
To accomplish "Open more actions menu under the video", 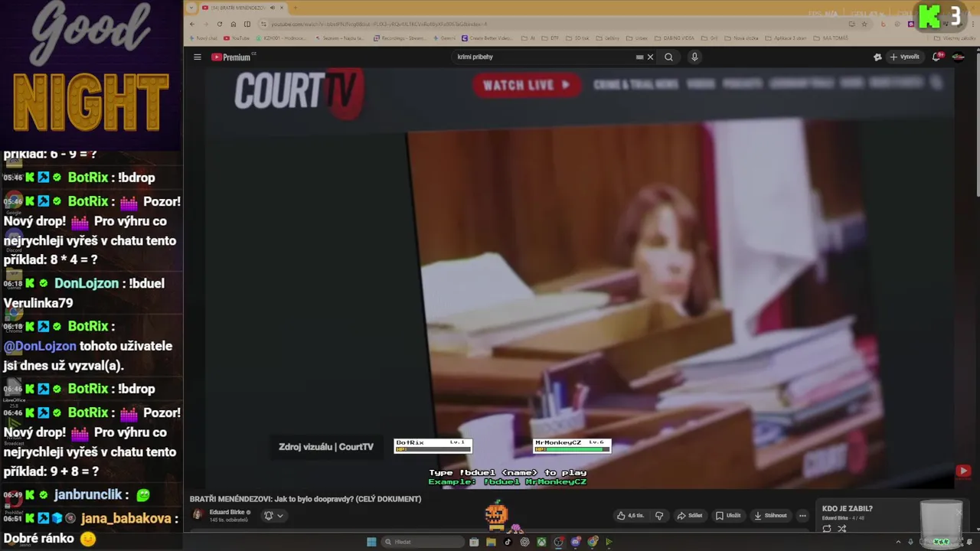I will click(x=802, y=516).
